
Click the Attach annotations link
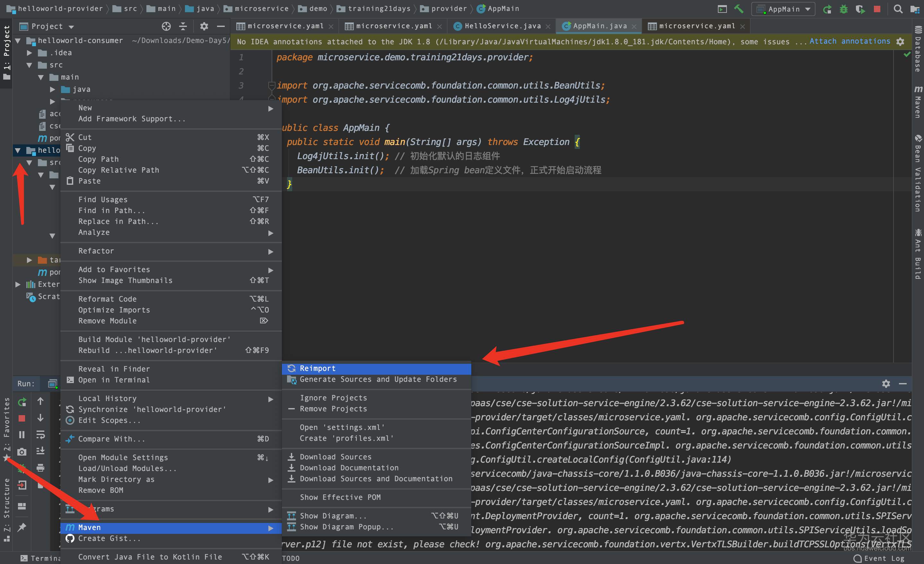pyautogui.click(x=850, y=41)
